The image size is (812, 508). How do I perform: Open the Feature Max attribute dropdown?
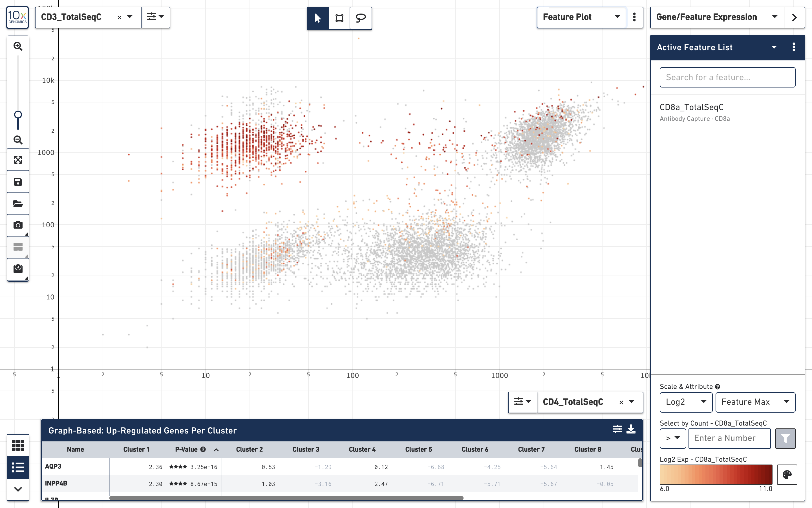pos(755,402)
